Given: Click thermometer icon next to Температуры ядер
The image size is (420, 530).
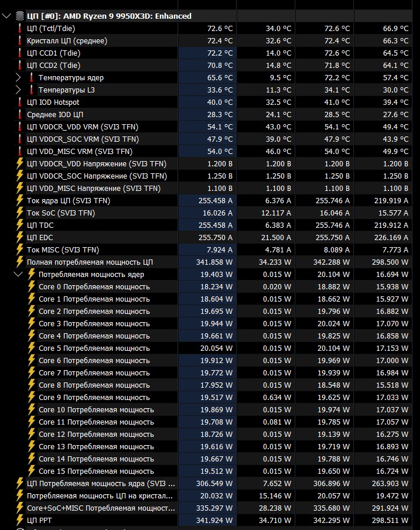Looking at the screenshot, I should (x=32, y=77).
